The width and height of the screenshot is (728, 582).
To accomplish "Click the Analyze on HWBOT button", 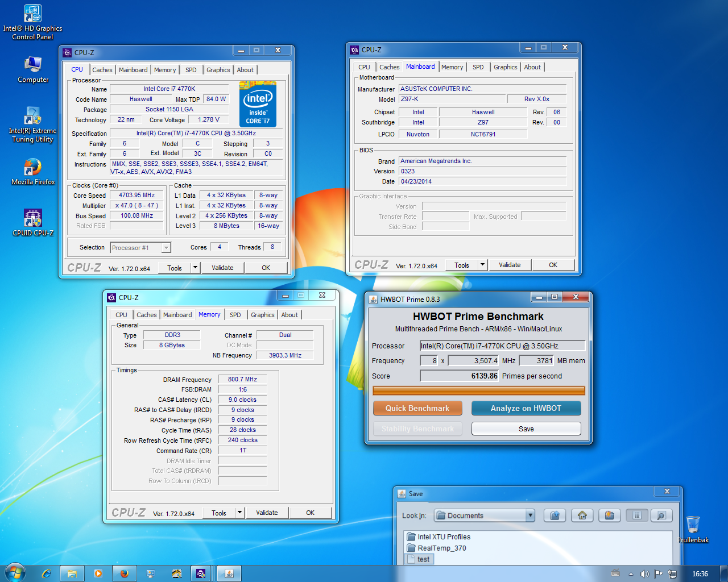I will point(526,408).
